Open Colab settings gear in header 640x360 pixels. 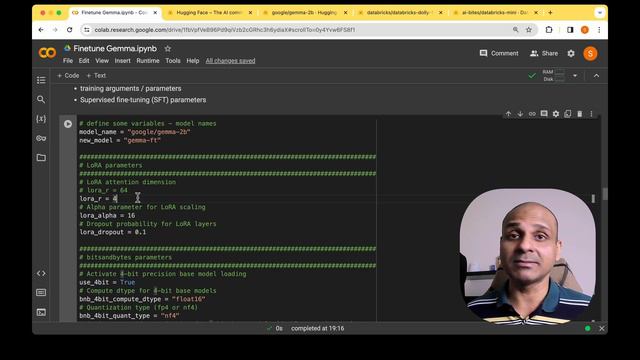571,53
